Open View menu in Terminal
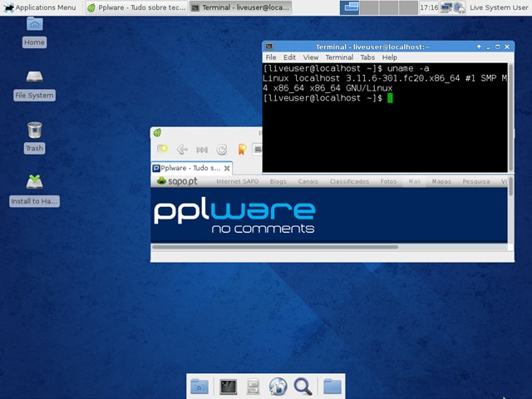532x399 pixels. [x=310, y=57]
